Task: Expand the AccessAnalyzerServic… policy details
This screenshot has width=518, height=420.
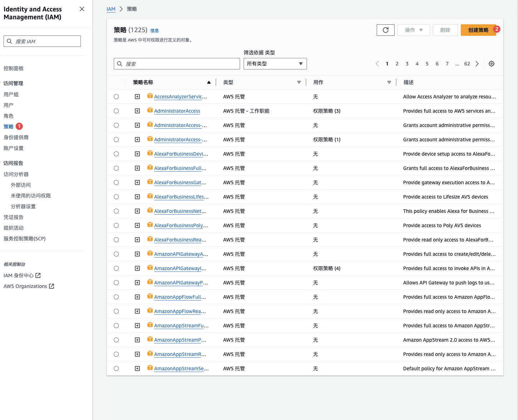Action: 137,97
